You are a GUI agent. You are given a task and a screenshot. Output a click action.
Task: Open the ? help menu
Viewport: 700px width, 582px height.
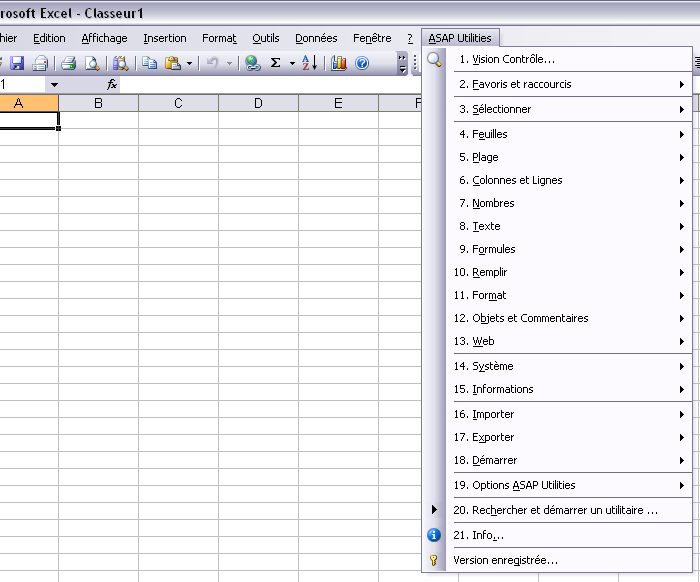[x=410, y=38]
